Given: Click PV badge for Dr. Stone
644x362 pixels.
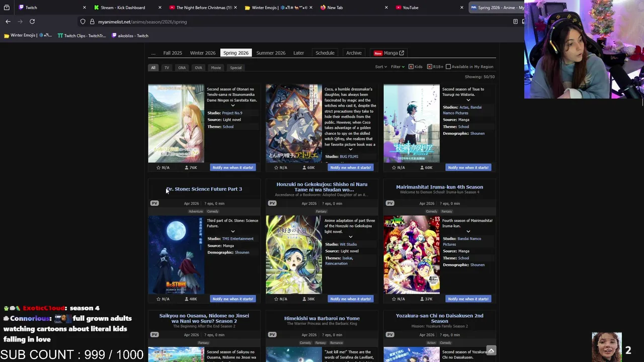Looking at the screenshot, I should coord(154,203).
